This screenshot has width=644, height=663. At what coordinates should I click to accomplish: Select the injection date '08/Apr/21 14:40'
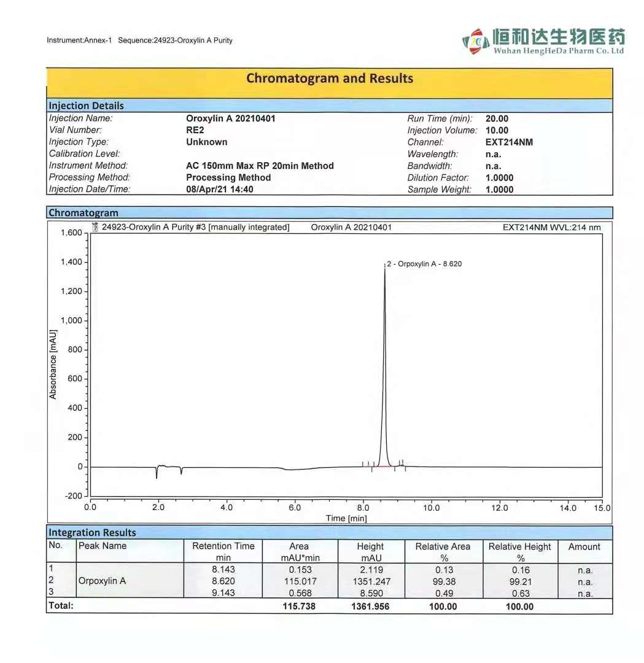pyautogui.click(x=219, y=189)
